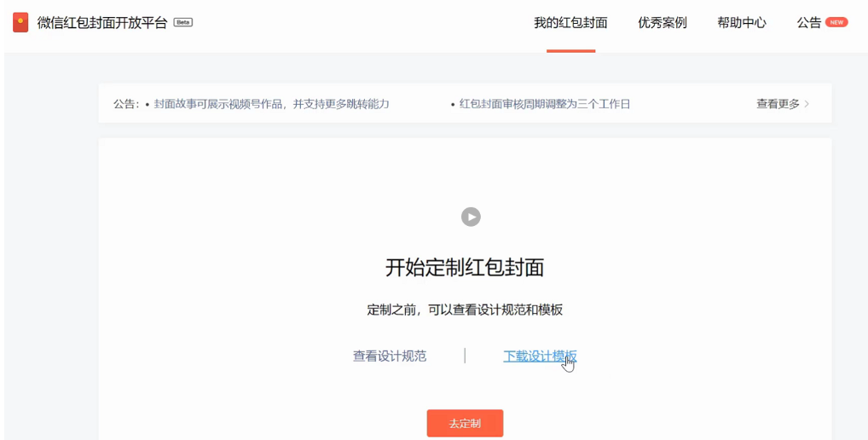Open the 我的红包封面 tab

click(570, 23)
